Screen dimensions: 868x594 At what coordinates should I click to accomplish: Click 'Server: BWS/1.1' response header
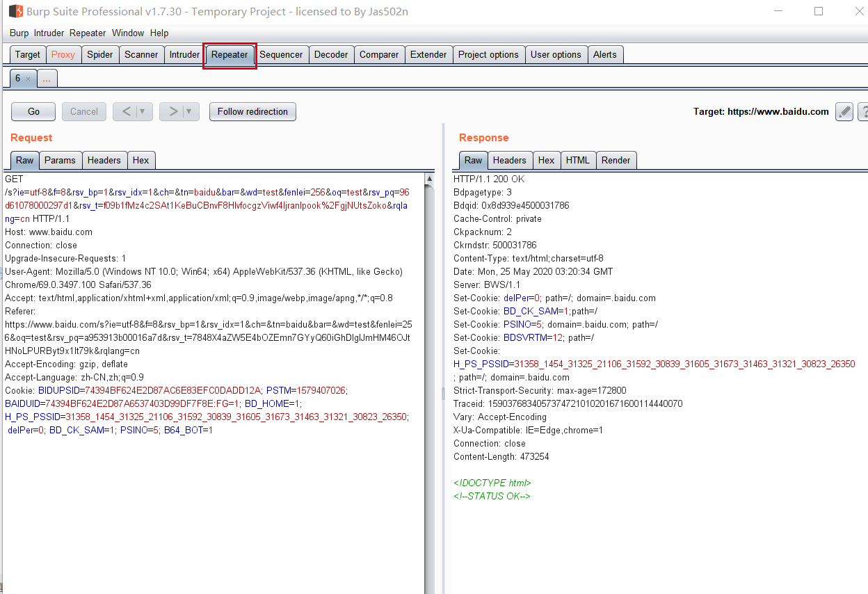pos(487,284)
